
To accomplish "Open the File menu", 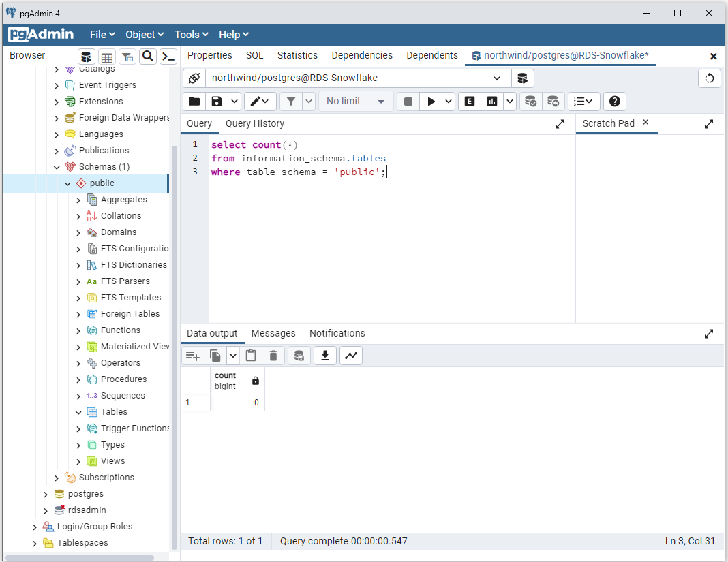I will tap(102, 34).
